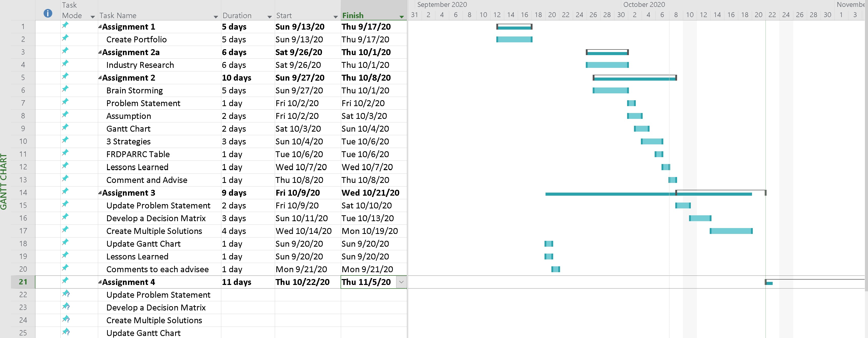Select the Lessons Learned task name in row 12
This screenshot has width=868, height=338.
pos(137,167)
